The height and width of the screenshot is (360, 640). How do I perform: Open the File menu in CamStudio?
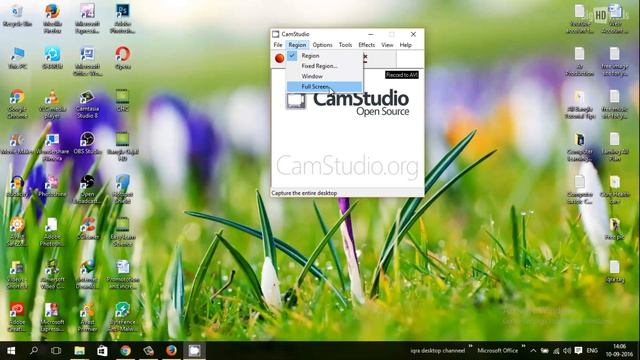pyautogui.click(x=278, y=45)
